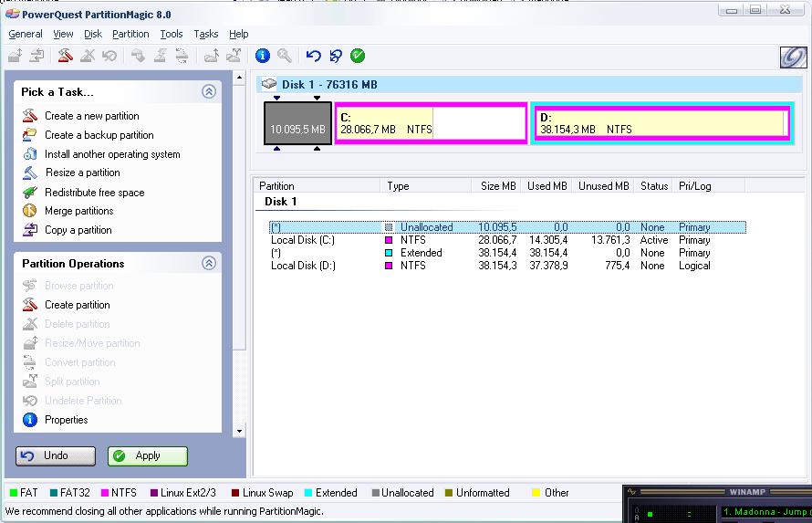Choose Copy a partition task

click(x=78, y=230)
